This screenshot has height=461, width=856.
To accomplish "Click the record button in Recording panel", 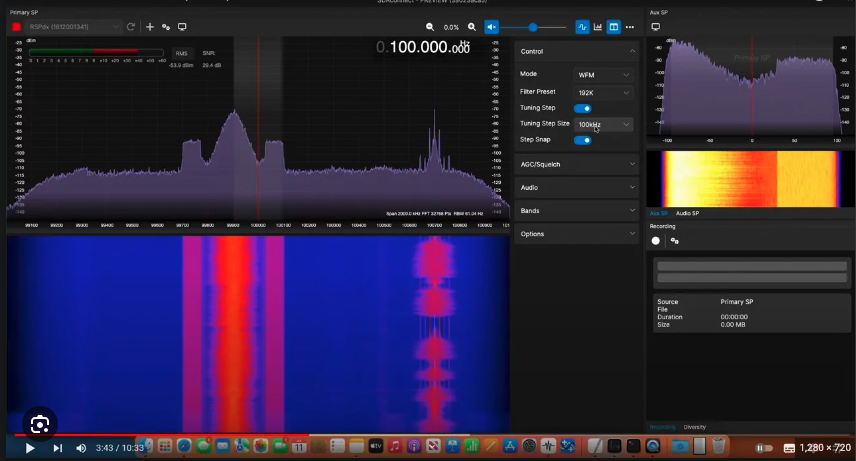I will tap(656, 241).
